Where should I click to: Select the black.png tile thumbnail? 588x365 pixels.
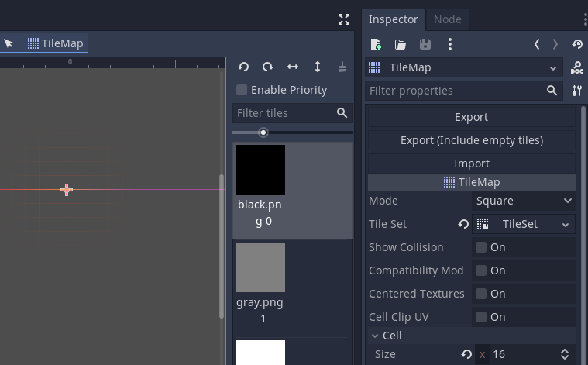click(260, 170)
